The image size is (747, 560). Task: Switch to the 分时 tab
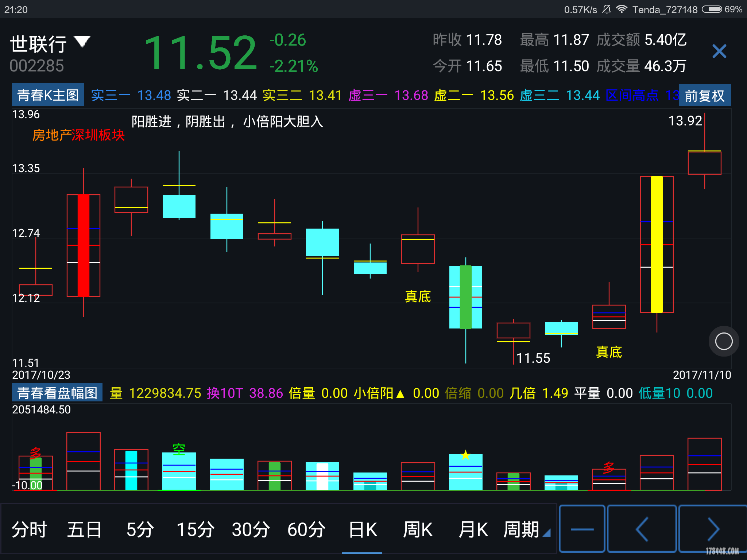click(x=29, y=529)
